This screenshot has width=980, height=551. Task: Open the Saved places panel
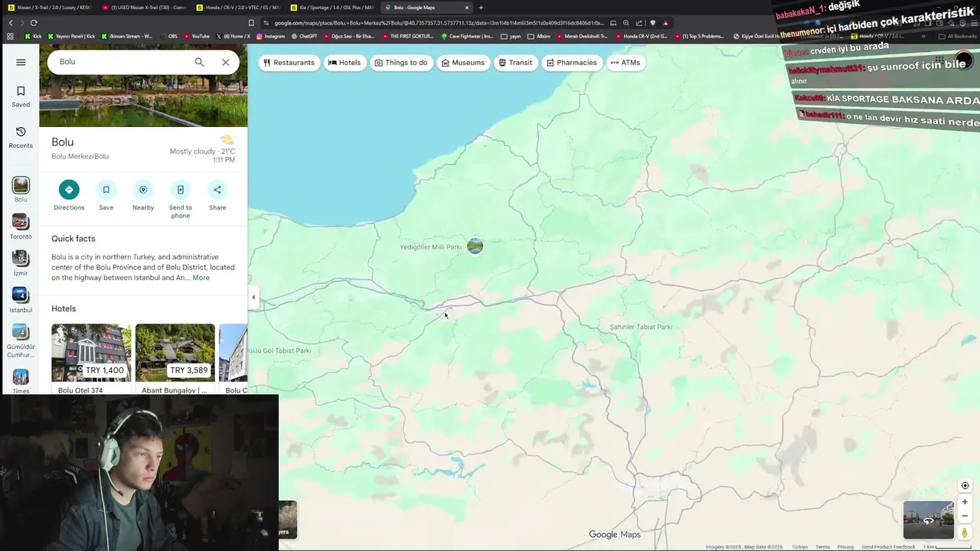[21, 96]
